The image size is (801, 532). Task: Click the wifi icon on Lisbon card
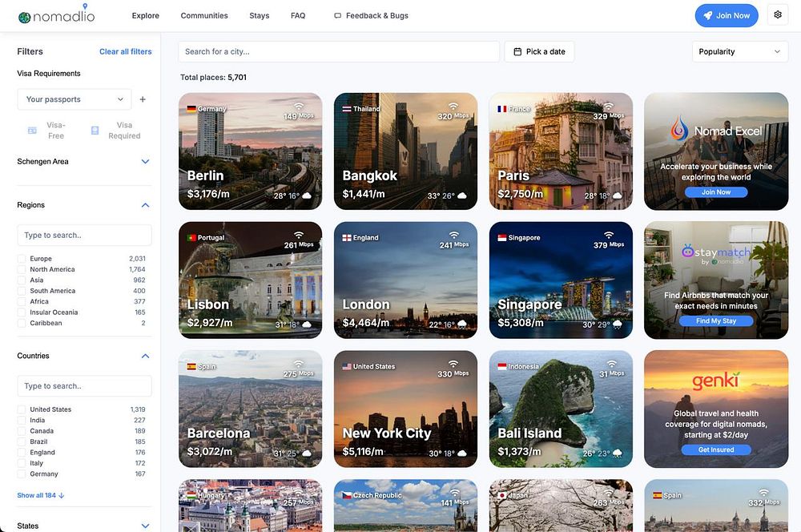click(x=299, y=235)
